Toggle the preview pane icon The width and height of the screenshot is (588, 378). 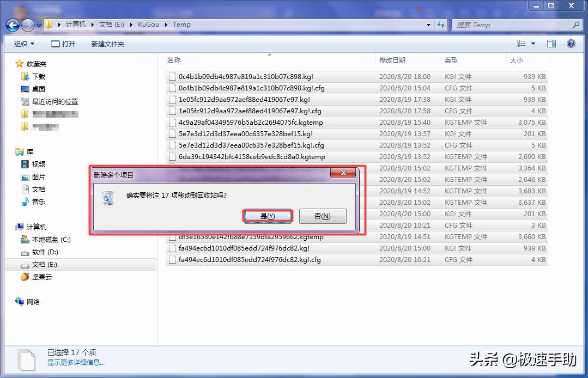pyautogui.click(x=551, y=44)
